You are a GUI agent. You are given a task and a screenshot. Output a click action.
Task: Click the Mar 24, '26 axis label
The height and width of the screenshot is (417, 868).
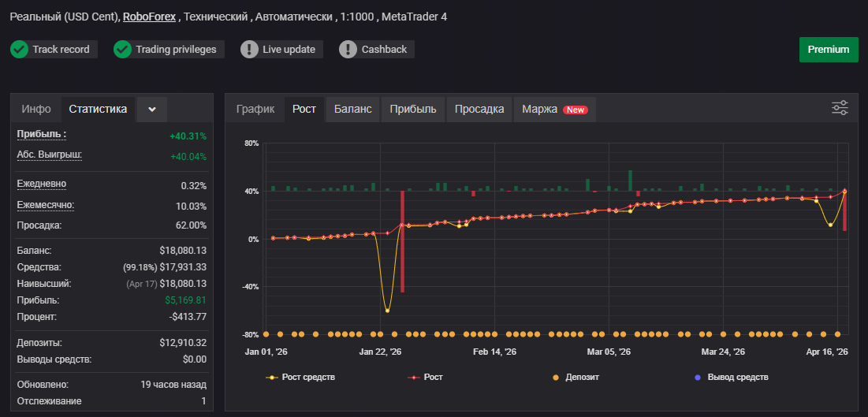723,352
